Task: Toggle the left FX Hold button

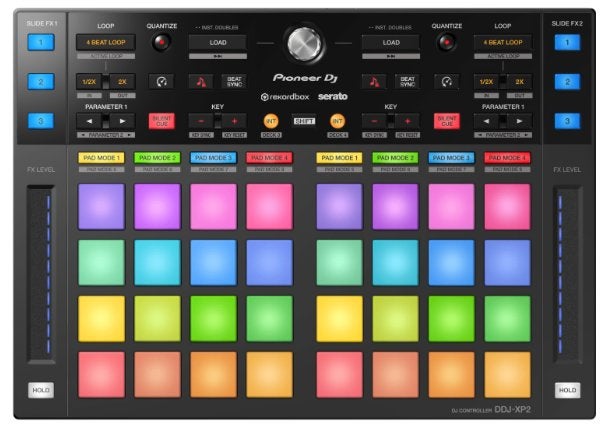Action: tap(41, 390)
